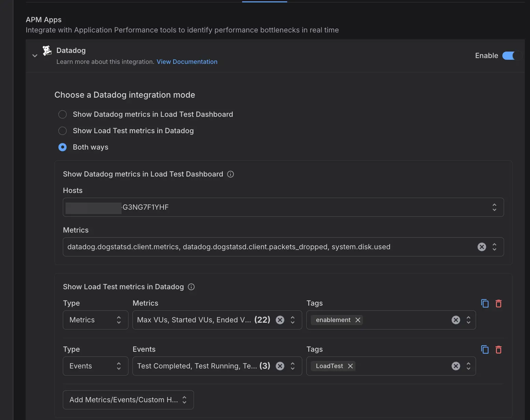Collapse the Datadog integration section chevron
This screenshot has height=420, width=530.
(x=34, y=56)
